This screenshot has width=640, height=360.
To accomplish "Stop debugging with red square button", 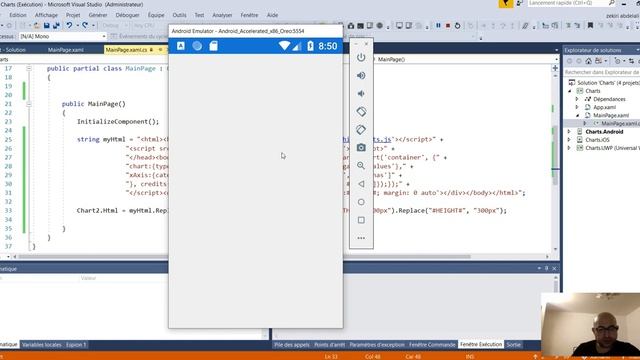I will coord(448,25).
